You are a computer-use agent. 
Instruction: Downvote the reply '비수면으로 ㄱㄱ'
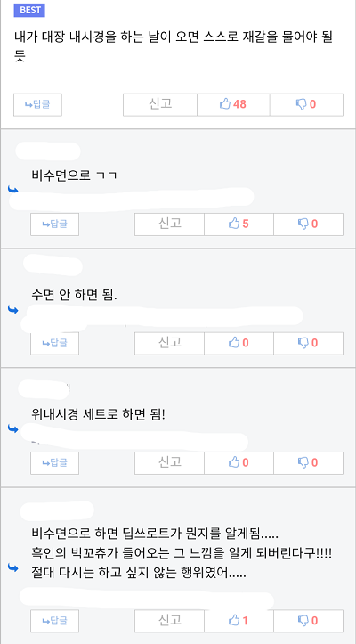tap(308, 224)
